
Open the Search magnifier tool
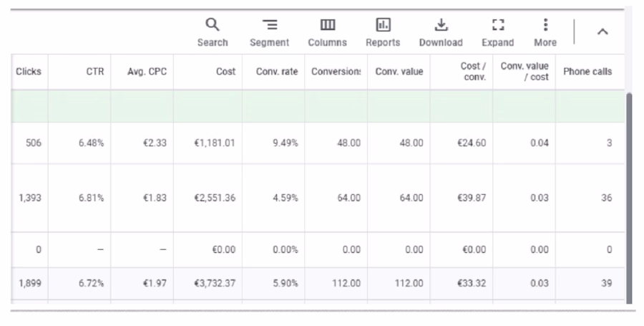[213, 32]
